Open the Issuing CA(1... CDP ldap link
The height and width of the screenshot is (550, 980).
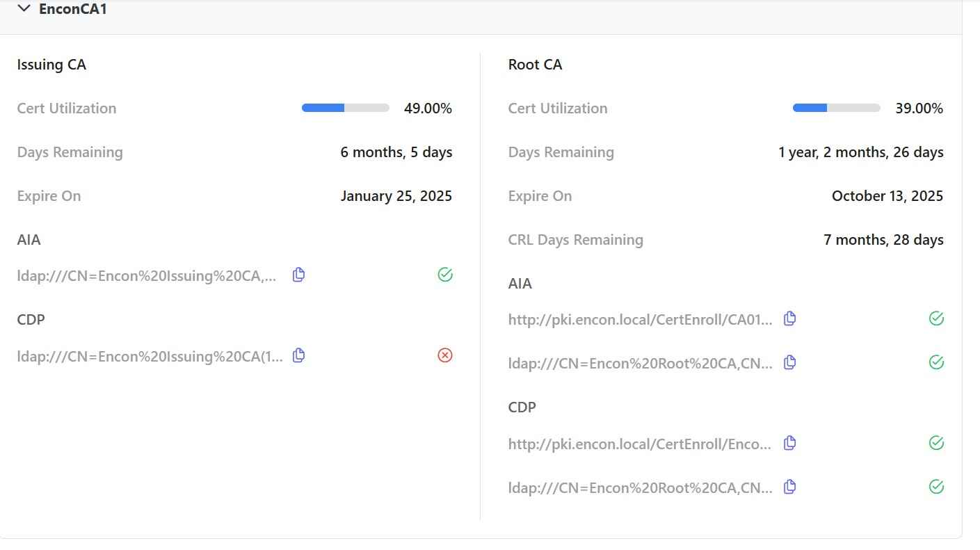pos(150,357)
